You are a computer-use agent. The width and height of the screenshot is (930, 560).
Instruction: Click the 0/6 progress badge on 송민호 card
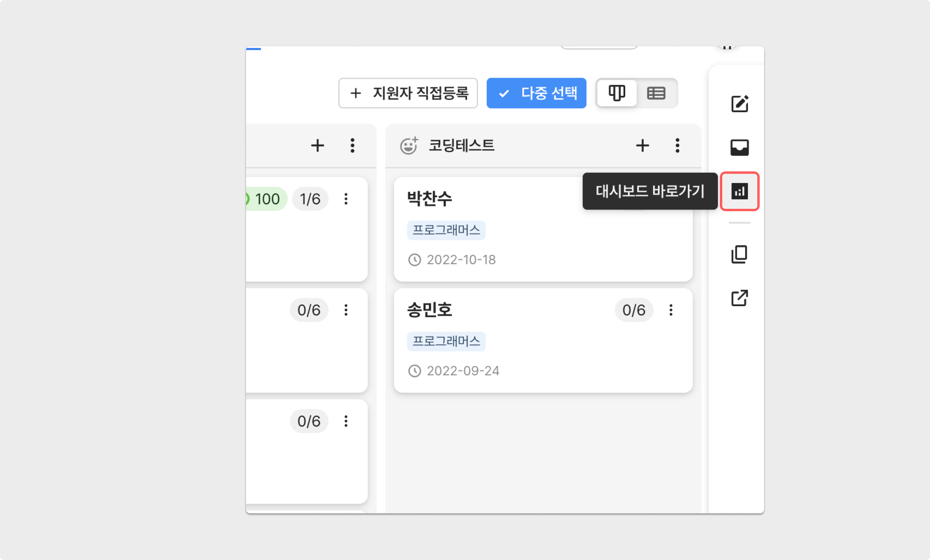pyautogui.click(x=634, y=310)
